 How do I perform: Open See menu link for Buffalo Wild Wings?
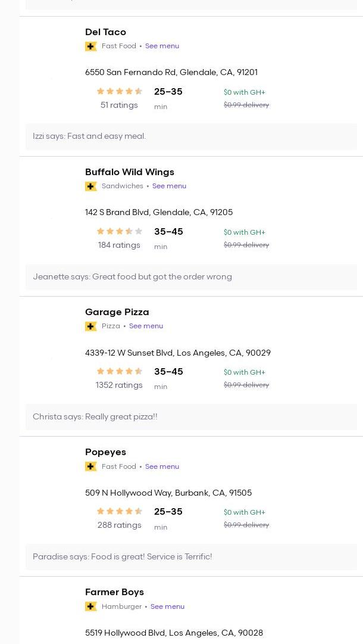click(x=169, y=186)
